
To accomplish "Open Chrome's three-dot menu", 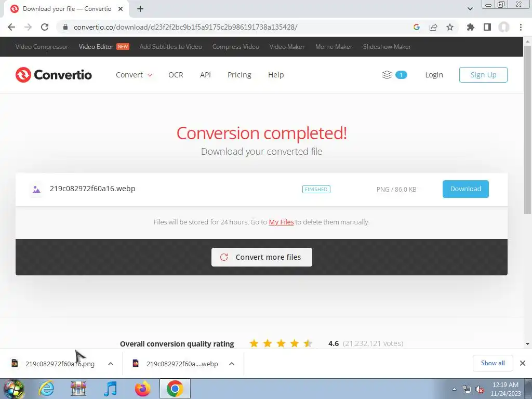I will 521,27.
